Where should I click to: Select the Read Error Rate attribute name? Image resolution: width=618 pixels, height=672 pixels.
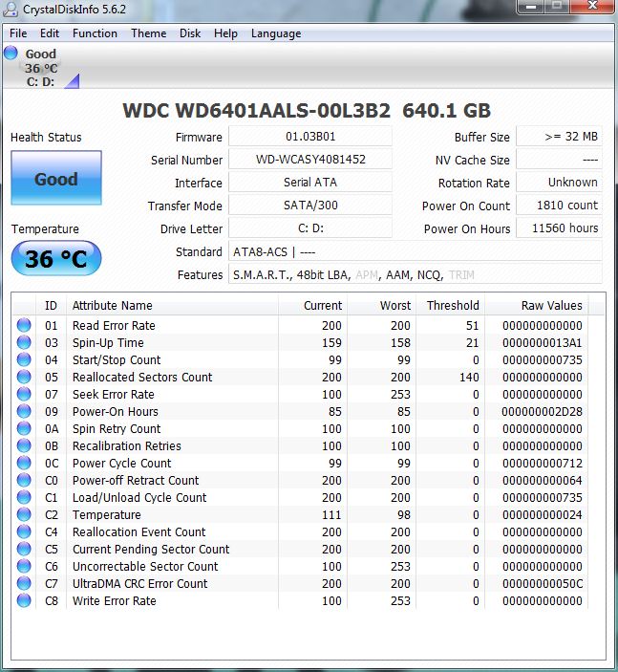tap(114, 326)
